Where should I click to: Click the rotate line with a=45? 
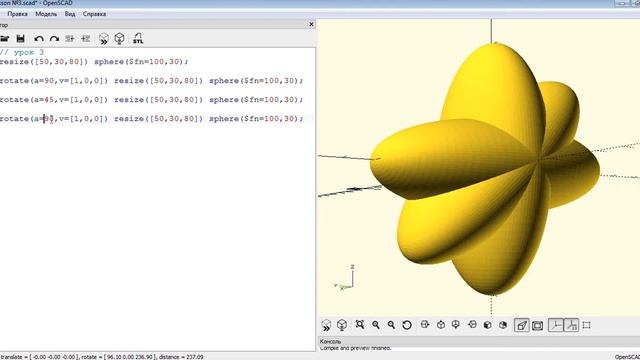(x=151, y=100)
